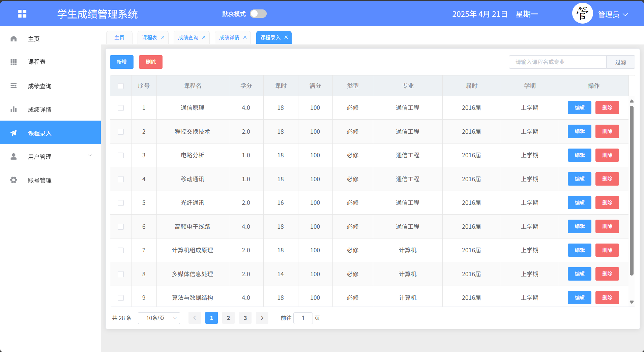Click the grid menu icon in header
Screen dimensions: 644x352
22,14
